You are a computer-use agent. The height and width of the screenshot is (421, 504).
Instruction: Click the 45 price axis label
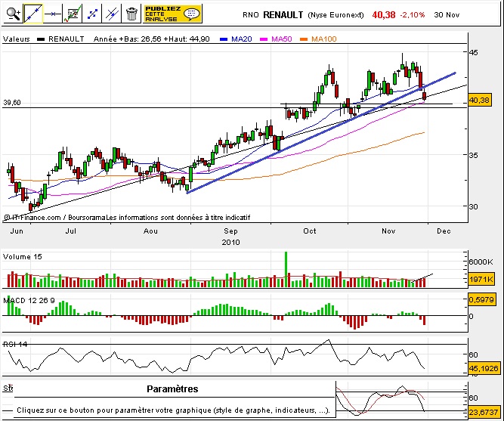click(474, 52)
